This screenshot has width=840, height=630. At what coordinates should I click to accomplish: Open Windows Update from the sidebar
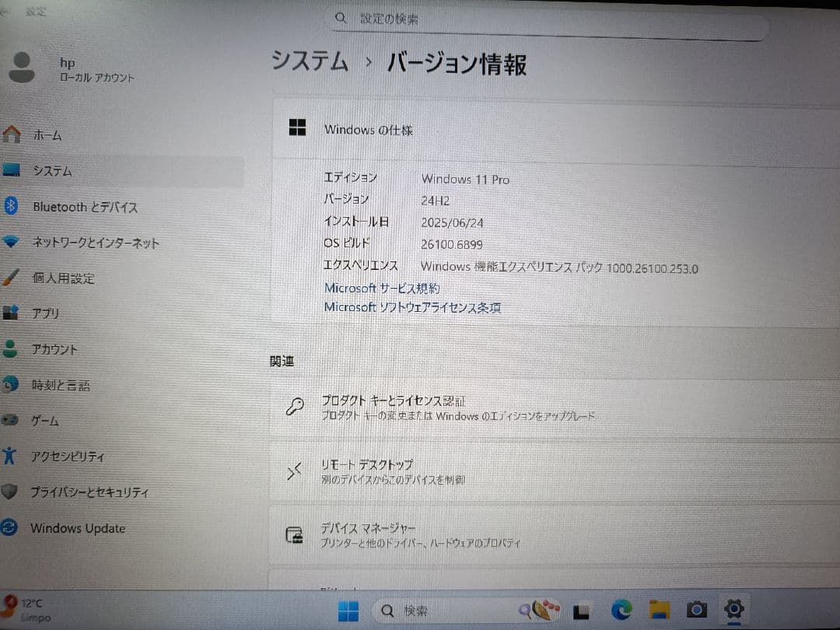[x=78, y=528]
